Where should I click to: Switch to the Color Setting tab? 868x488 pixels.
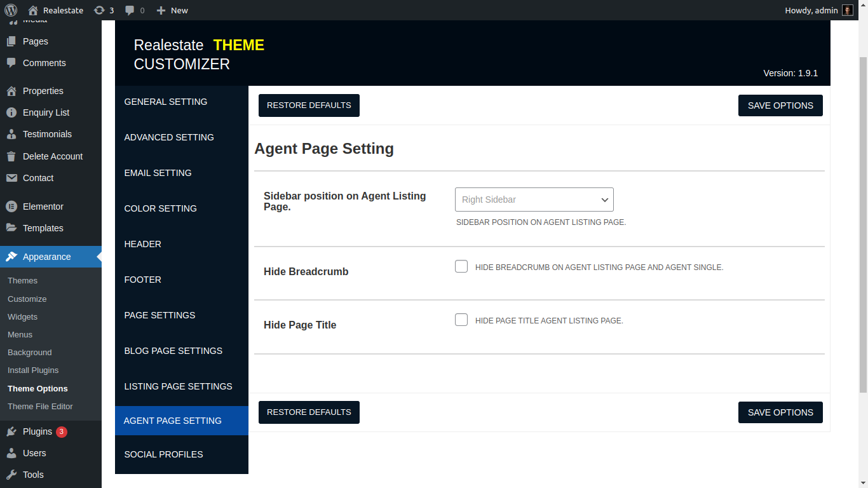(x=161, y=208)
